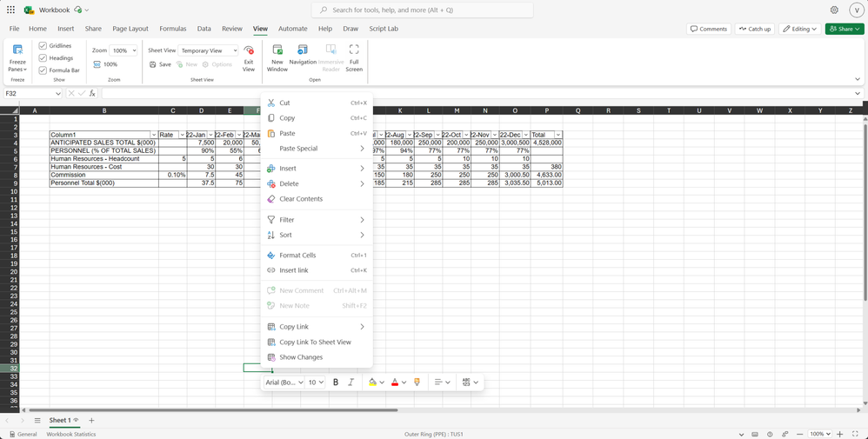Open the ribbon Zoom percentage dropdown

click(x=134, y=50)
